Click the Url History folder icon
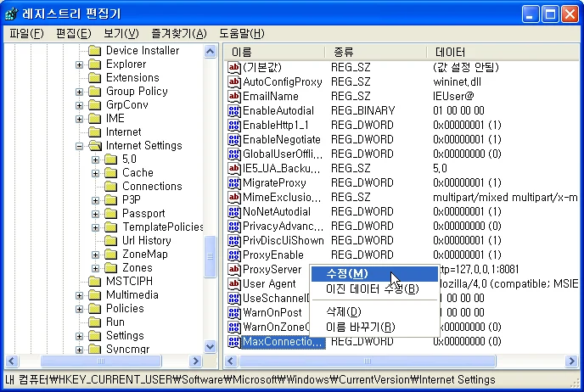The image size is (584, 392). [111, 240]
